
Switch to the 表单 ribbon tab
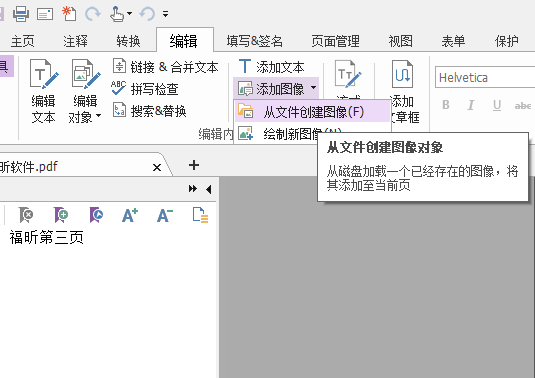tap(453, 41)
